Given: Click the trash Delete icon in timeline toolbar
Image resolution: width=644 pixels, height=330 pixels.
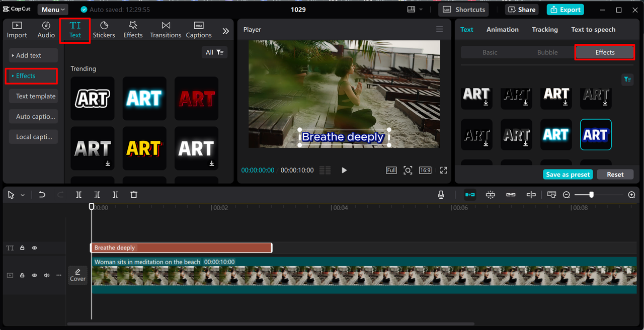Looking at the screenshot, I should pyautogui.click(x=134, y=195).
